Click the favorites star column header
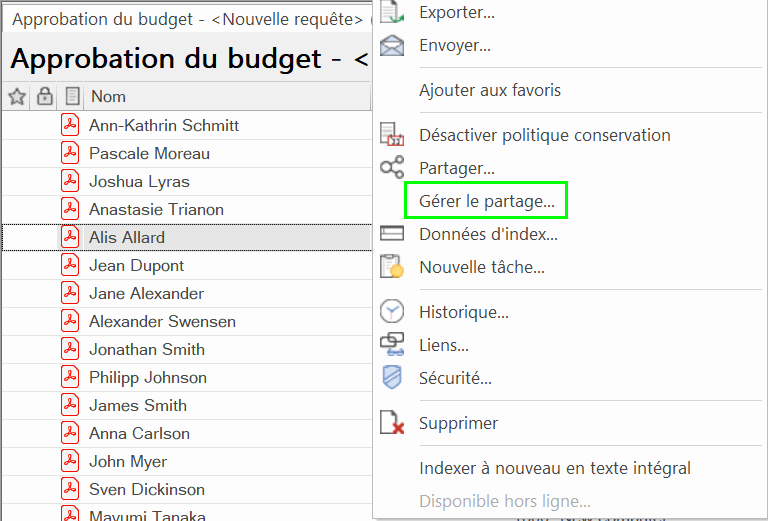Screen dimensions: 768x521 tap(17, 96)
